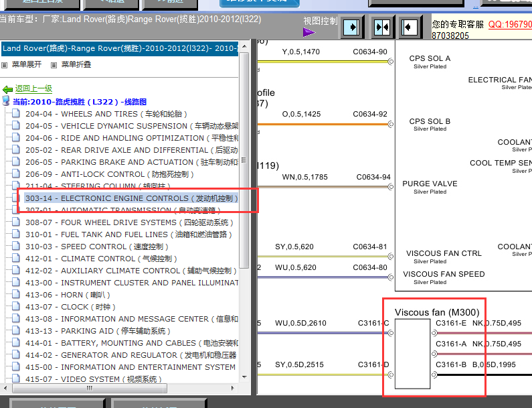Select 菜单折叠 to collapse the menu

coord(76,64)
